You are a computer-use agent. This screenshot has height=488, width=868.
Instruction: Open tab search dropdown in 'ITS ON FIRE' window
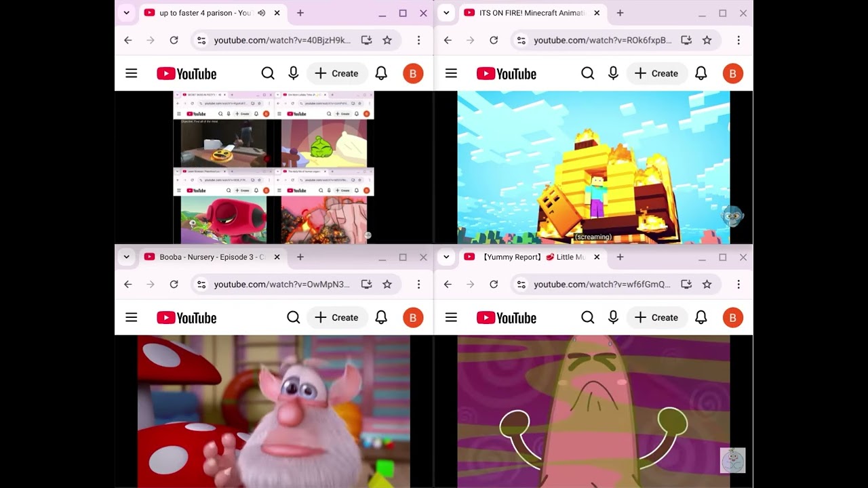coord(446,13)
